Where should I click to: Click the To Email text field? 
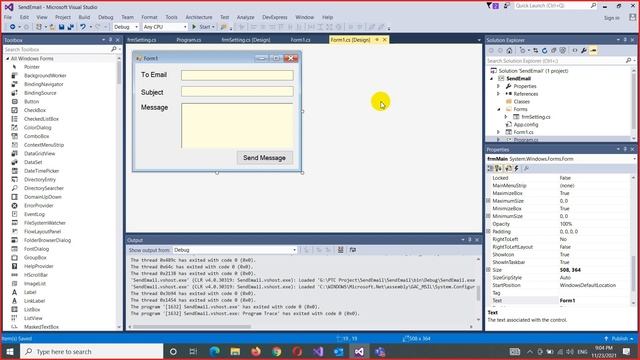[x=237, y=75]
